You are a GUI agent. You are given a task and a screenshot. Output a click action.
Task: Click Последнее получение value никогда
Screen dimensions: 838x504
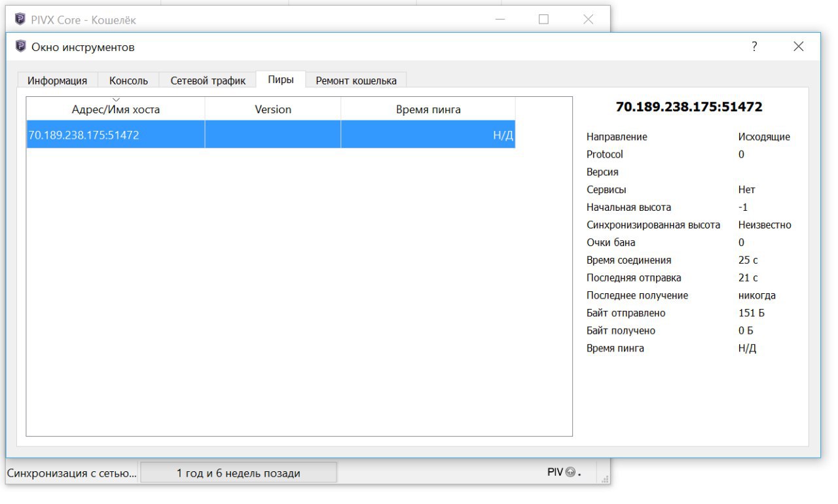coord(757,296)
